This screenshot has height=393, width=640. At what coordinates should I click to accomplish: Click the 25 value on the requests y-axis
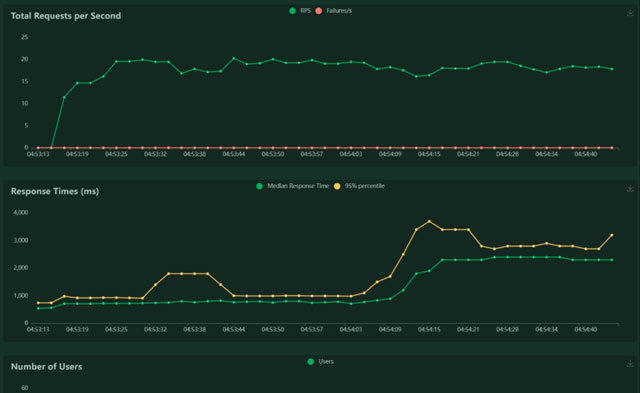pyautogui.click(x=24, y=37)
